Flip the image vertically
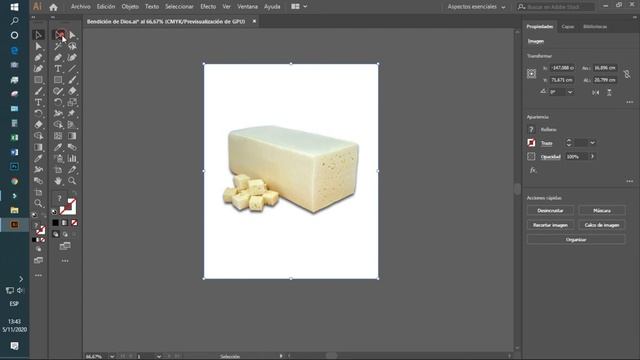Viewport: 640px width, 360px height. 609,93
